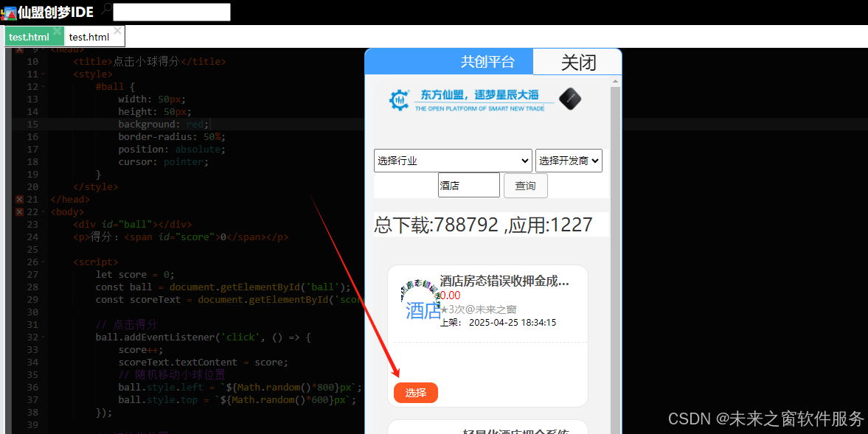The width and height of the screenshot is (868, 434).
Task: Open the 酒店房态错误收押金成... app title
Action: click(504, 281)
